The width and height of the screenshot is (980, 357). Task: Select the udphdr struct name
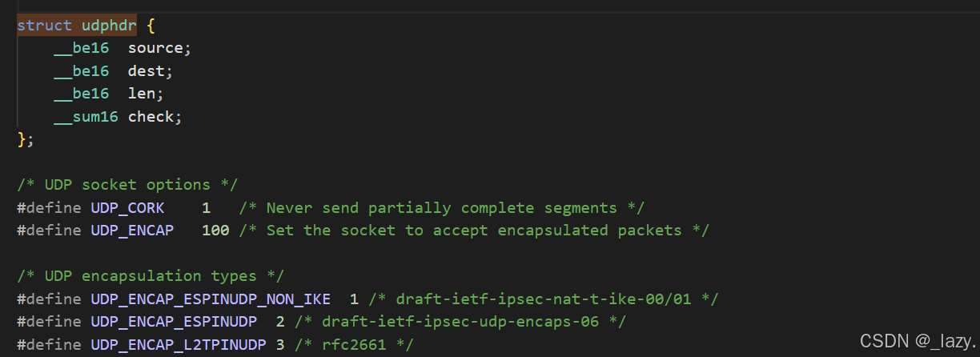tap(109, 25)
